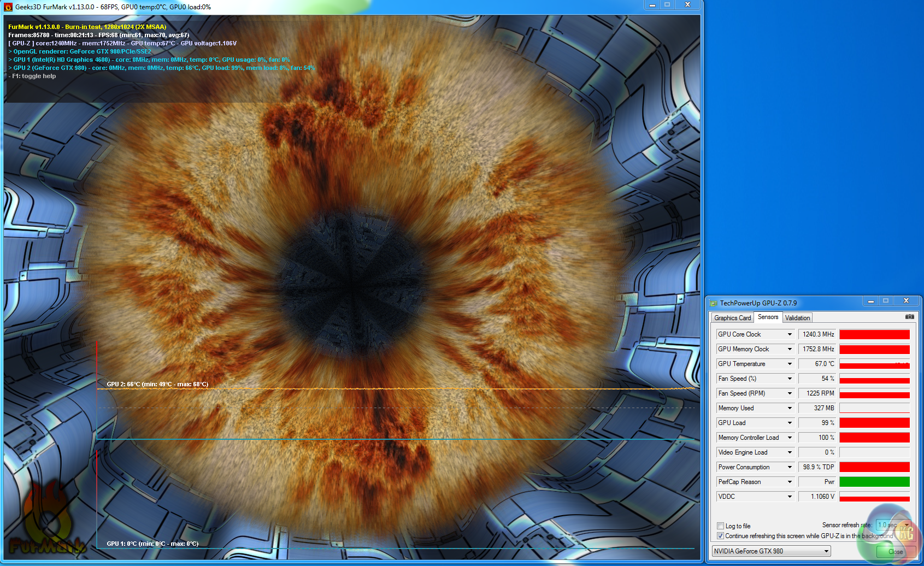The width and height of the screenshot is (924, 566).
Task: Open the GPU Core Clock sensor dropdown
Action: click(x=790, y=334)
